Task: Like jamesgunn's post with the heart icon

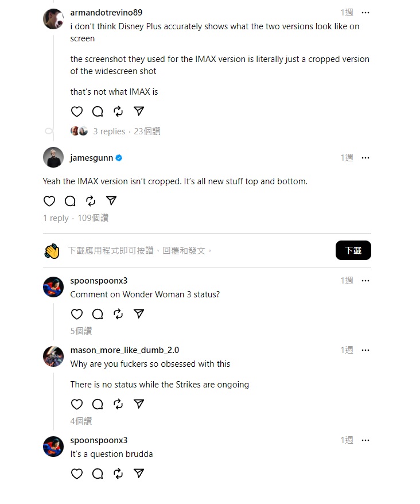Action: [x=49, y=201]
